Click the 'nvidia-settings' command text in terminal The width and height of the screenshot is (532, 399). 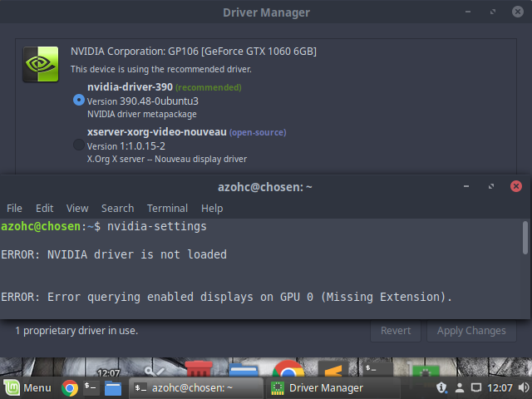pyautogui.click(x=157, y=227)
